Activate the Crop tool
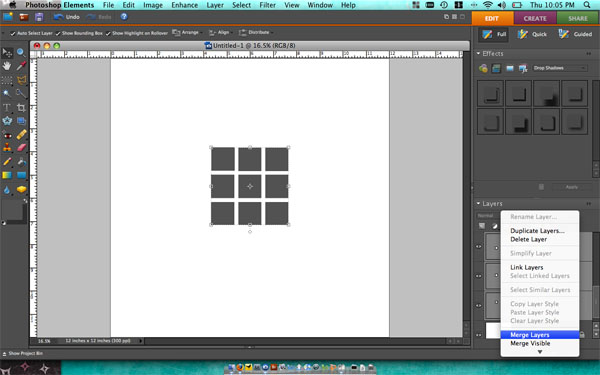 (21, 108)
